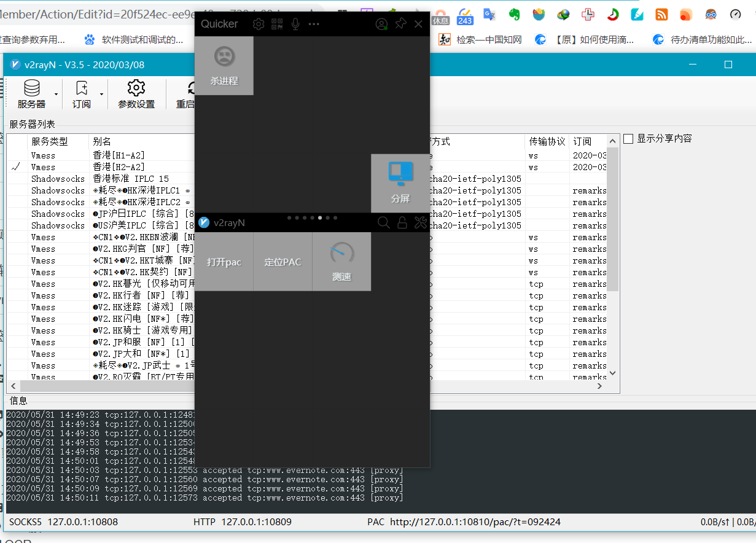The width and height of the screenshot is (756, 543).
Task: Run the 测速 speed test action
Action: point(341,262)
